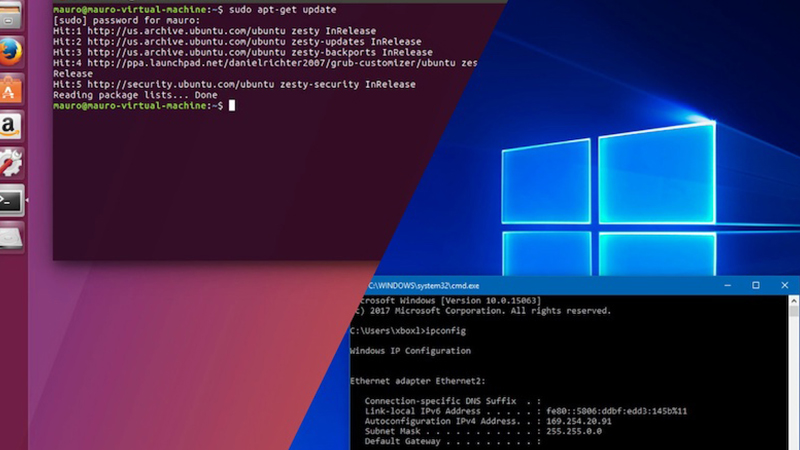800x450 pixels.
Task: Click the '[sudo] password for mauro:' line
Action: (x=127, y=20)
